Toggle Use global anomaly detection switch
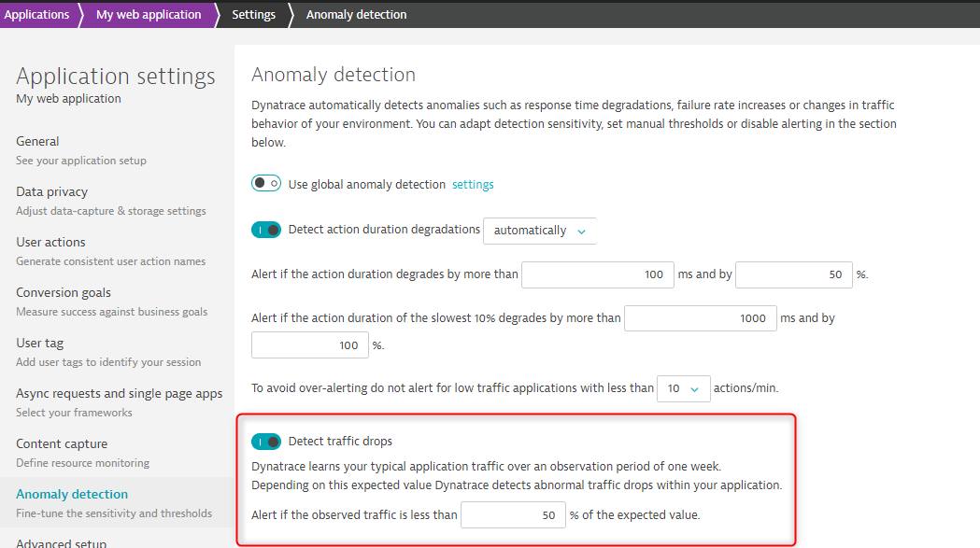 pos(266,183)
